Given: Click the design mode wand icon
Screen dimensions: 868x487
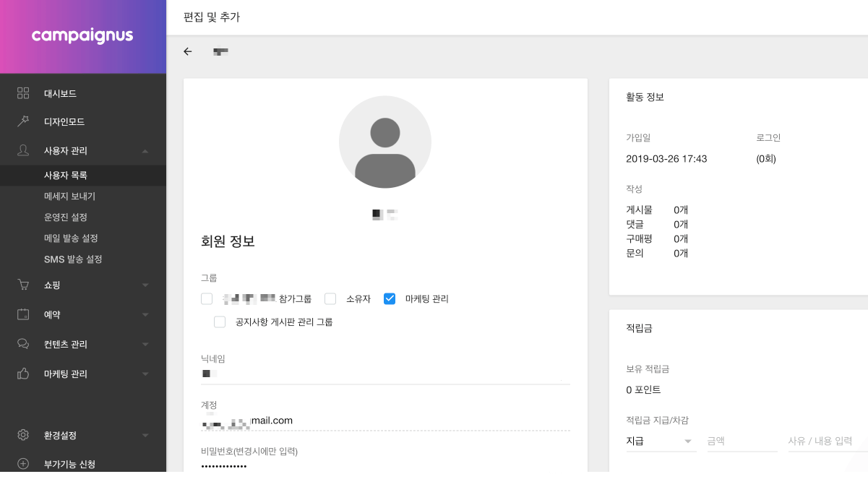Looking at the screenshot, I should coord(23,121).
